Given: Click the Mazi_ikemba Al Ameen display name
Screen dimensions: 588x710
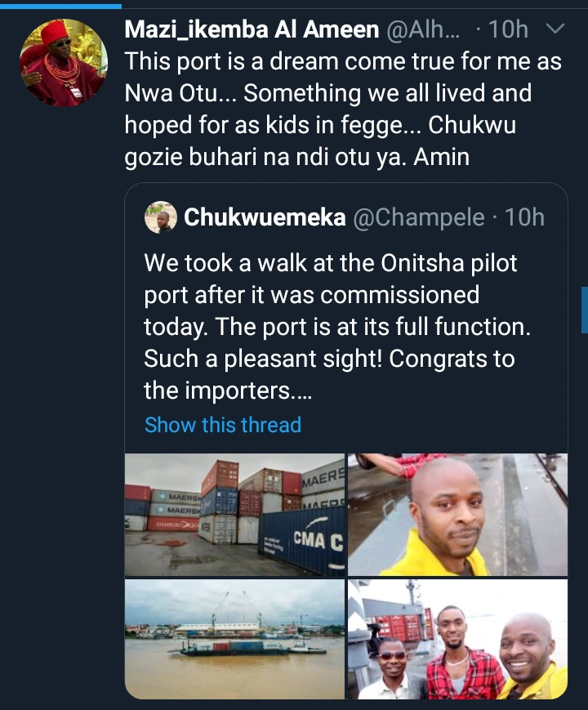Looking at the screenshot, I should (252, 29).
